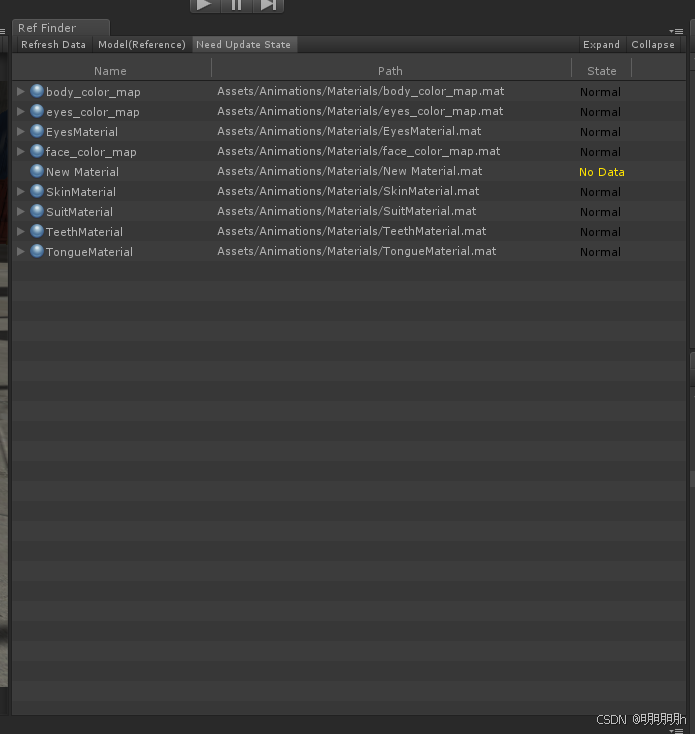Click Refresh Data button

pos(53,44)
